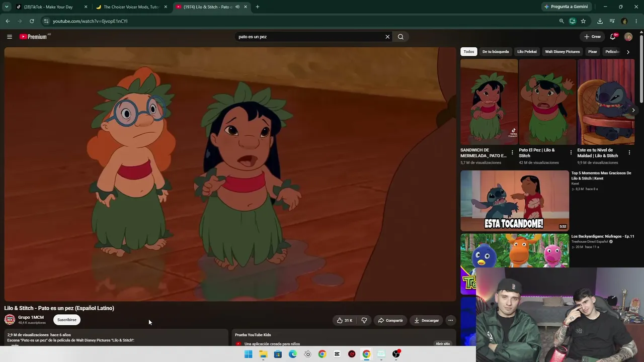Open options for Nivel de Maldad short
Screen dimensions: 644x362
[x=629, y=152]
